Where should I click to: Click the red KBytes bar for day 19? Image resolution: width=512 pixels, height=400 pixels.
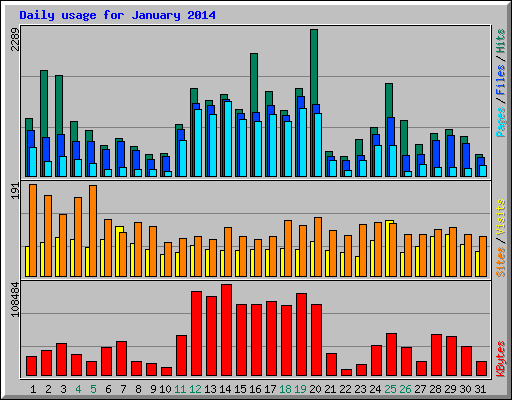[301, 335]
